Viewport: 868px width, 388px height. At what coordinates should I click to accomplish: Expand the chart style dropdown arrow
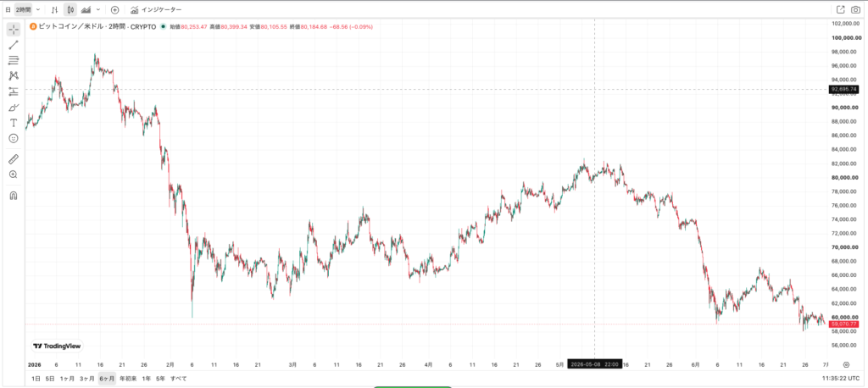(98, 10)
